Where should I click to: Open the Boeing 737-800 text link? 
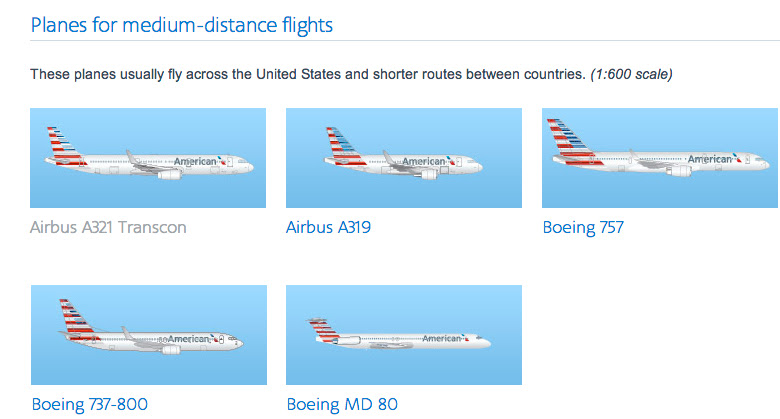click(90, 404)
